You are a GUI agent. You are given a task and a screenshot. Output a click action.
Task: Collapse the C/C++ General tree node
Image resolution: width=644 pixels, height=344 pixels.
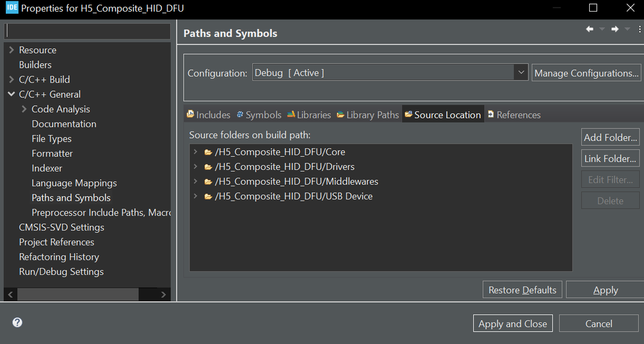pos(12,94)
